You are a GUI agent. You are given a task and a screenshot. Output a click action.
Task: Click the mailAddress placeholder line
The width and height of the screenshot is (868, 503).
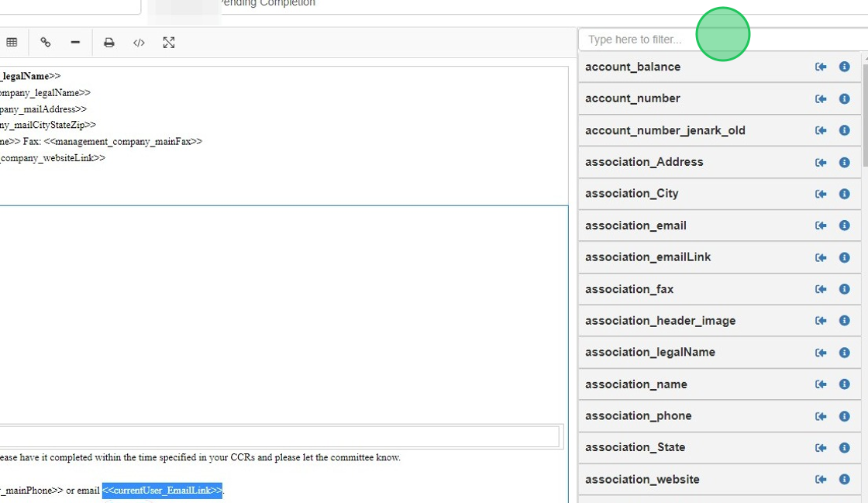click(43, 109)
